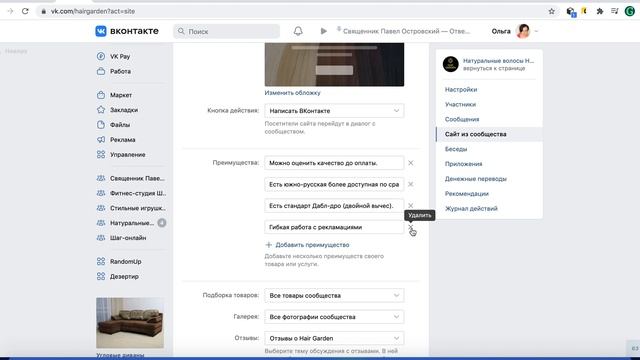Image resolution: width=640 pixels, height=360 pixels.
Task: Go to Беседы in right menu
Action: (x=456, y=149)
